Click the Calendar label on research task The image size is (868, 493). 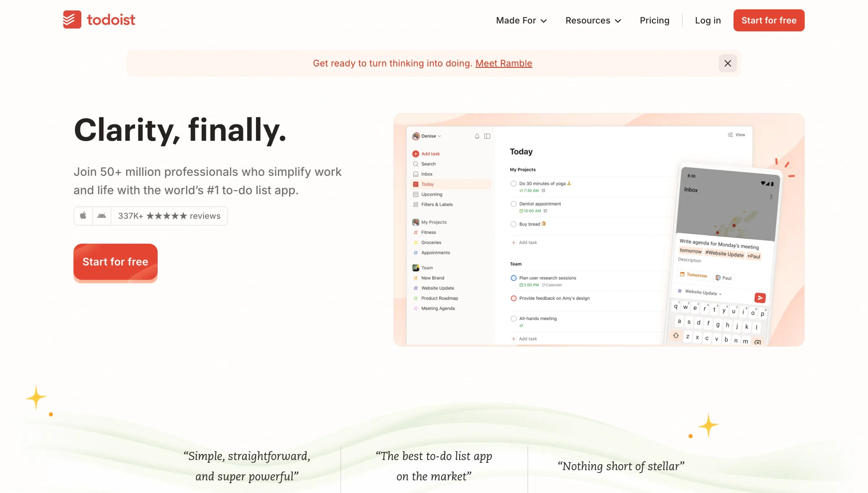click(x=552, y=285)
